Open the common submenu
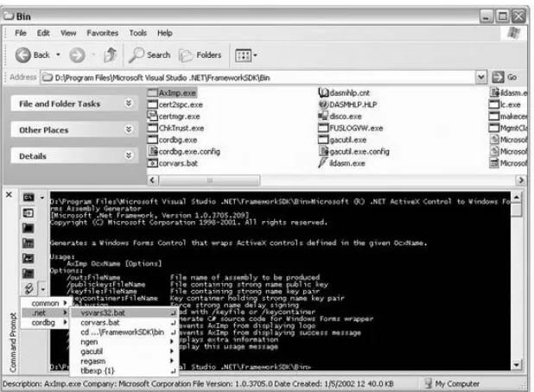This screenshot has width=534, height=392. click(45, 303)
